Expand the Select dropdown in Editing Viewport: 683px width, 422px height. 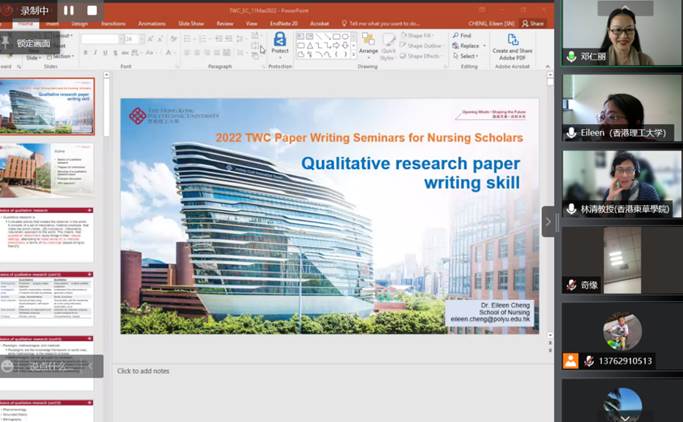466,56
